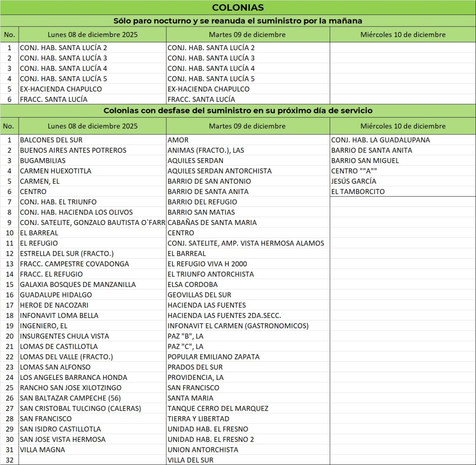Select the 'Sólo paro nocturno' section heading
Viewport: 476px width, 465px height.
238,21
